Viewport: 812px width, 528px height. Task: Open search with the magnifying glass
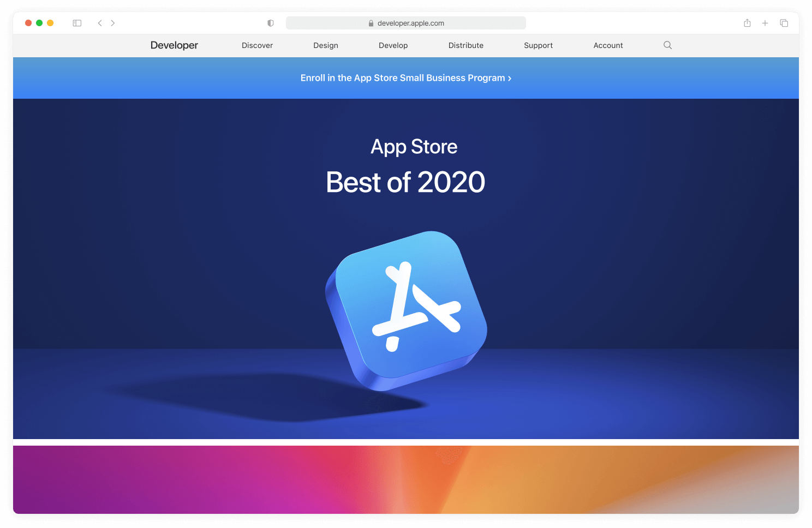tap(667, 45)
